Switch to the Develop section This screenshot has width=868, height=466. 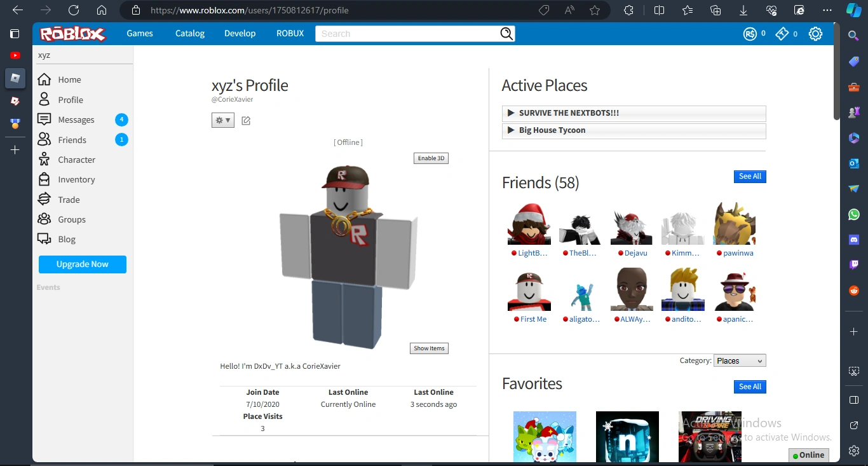point(240,33)
